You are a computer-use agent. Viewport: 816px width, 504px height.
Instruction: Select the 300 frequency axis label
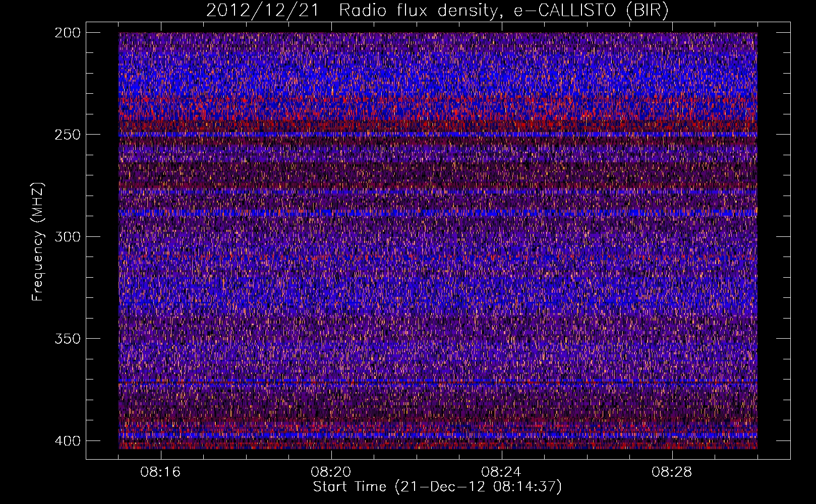point(67,236)
